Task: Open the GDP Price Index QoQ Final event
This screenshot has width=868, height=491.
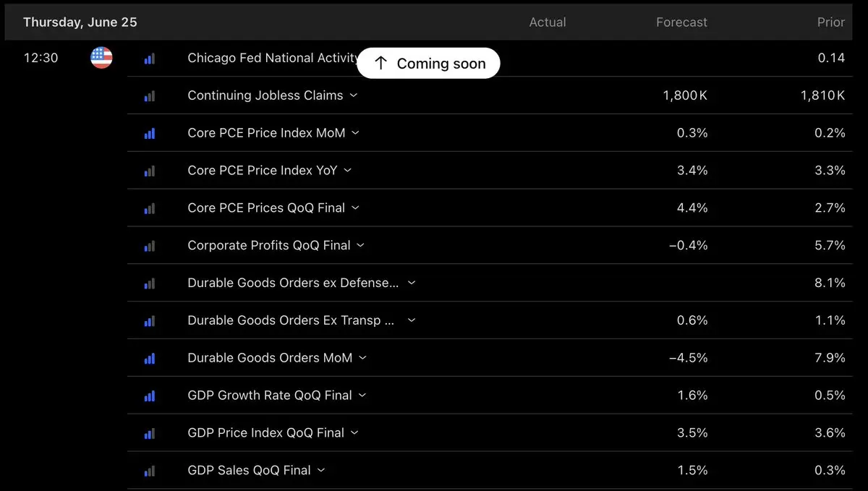Action: (x=265, y=432)
